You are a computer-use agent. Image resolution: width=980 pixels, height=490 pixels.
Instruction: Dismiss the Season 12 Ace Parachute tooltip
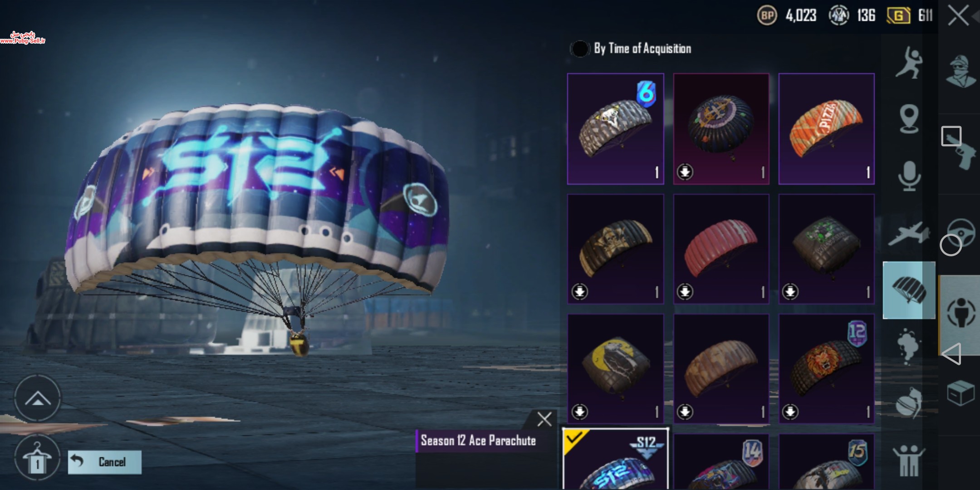click(544, 419)
